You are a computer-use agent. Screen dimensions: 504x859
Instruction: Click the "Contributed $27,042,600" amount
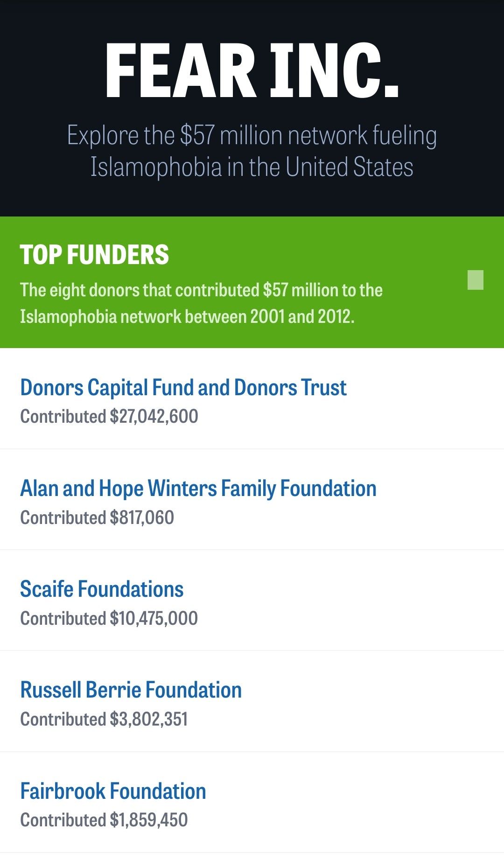click(109, 416)
